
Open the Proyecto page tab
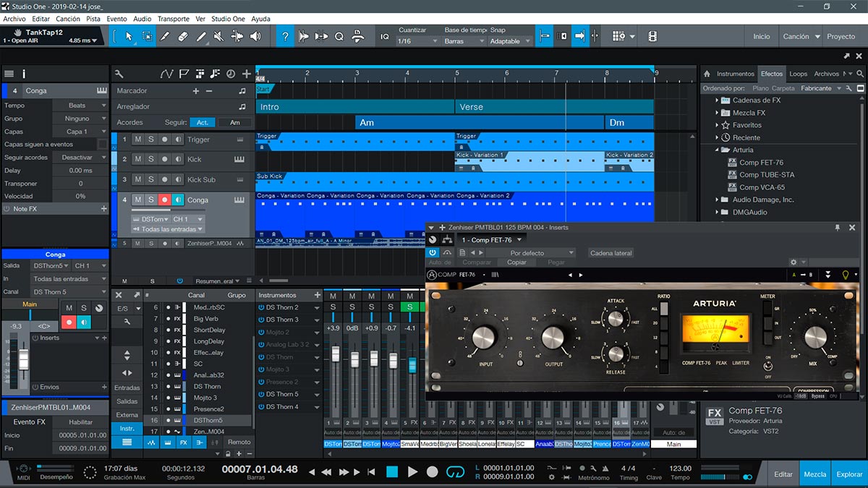point(841,36)
